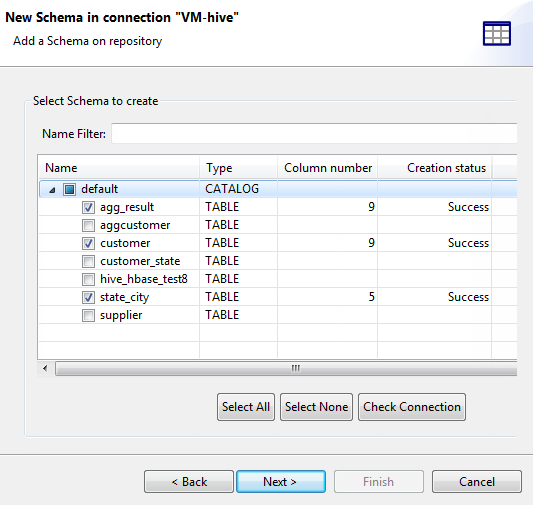
Task: Select the customer row name
Action: point(125,243)
